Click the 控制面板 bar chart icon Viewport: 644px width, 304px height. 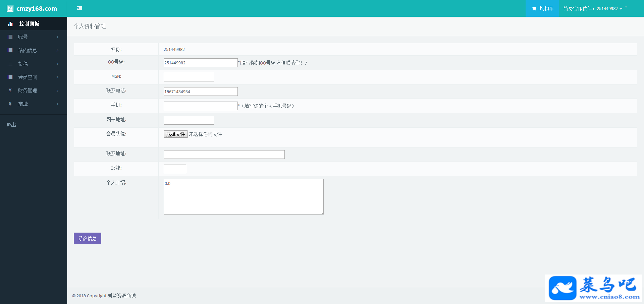tap(10, 24)
